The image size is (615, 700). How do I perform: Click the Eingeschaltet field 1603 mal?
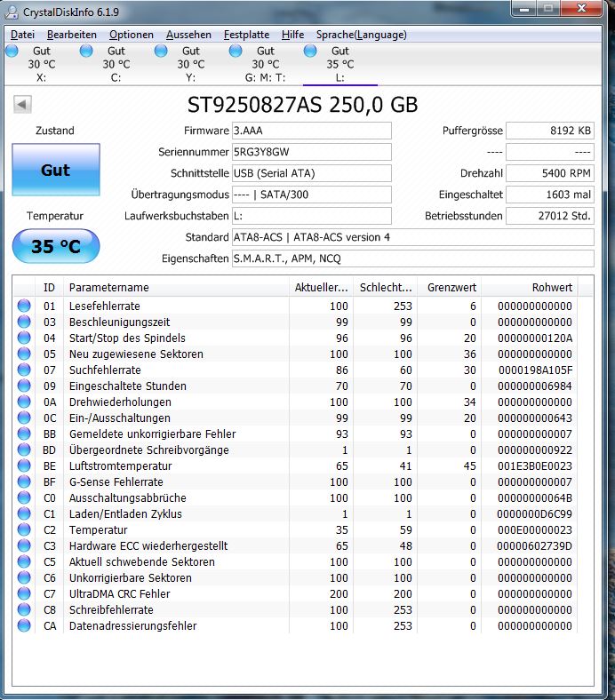pyautogui.click(x=550, y=195)
